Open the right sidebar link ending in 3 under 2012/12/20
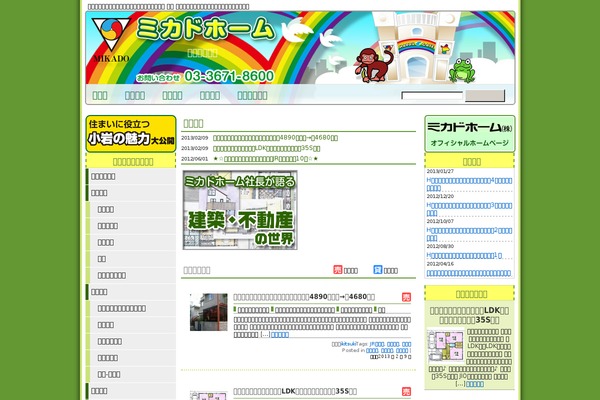The height and width of the screenshot is (400, 600). tap(469, 209)
